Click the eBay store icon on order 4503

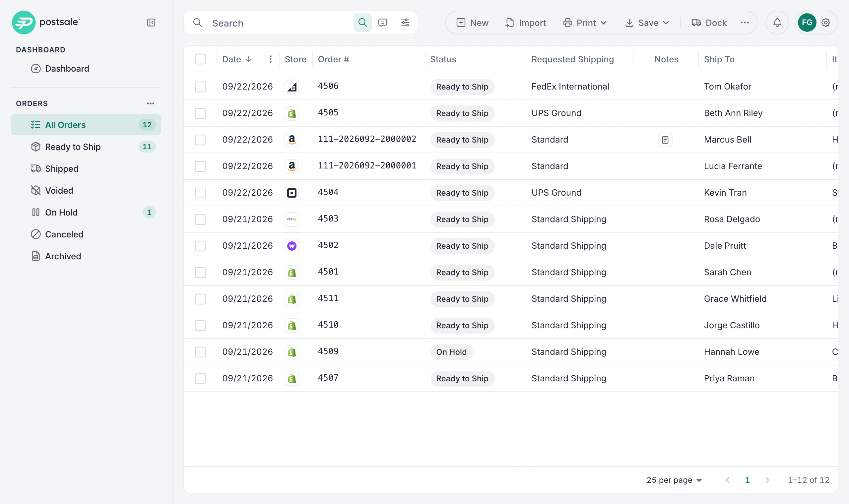point(292,220)
